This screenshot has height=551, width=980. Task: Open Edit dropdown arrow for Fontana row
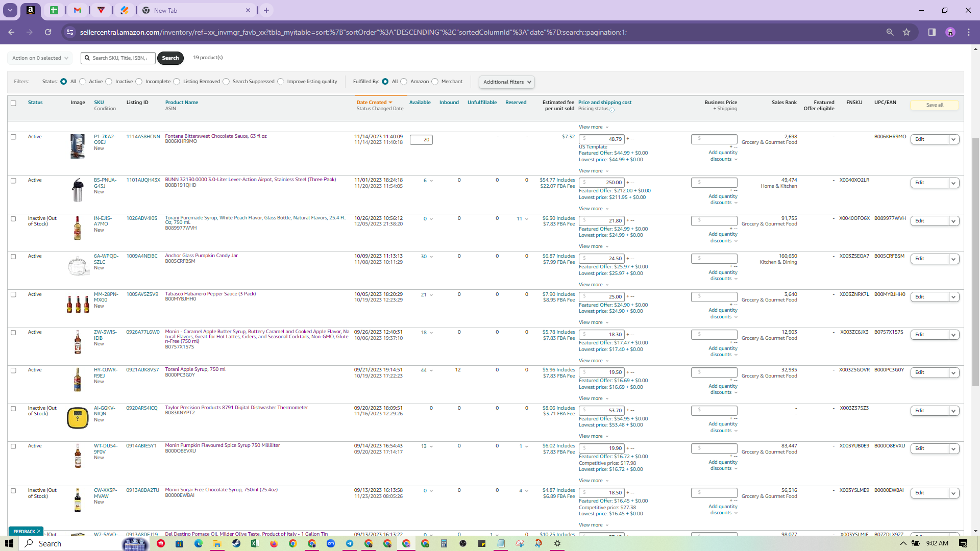coord(953,139)
